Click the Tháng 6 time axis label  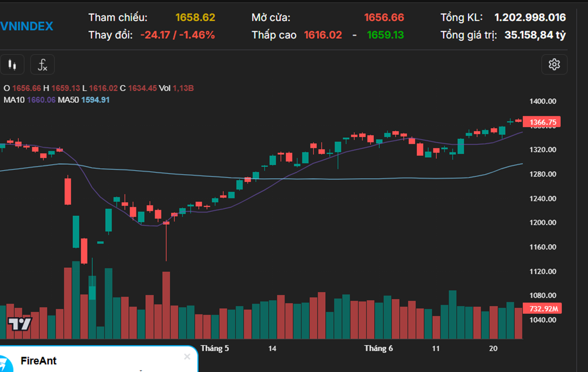[x=378, y=348]
